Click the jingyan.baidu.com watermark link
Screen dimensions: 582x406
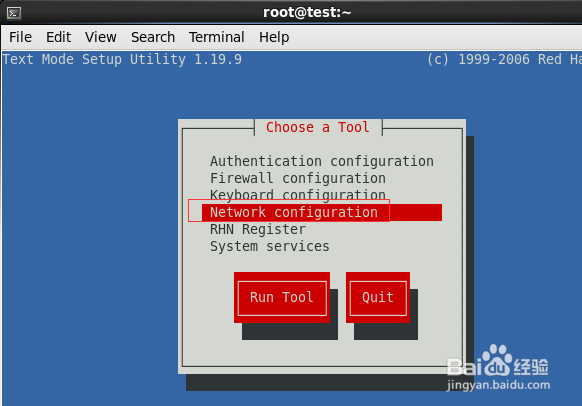(498, 385)
